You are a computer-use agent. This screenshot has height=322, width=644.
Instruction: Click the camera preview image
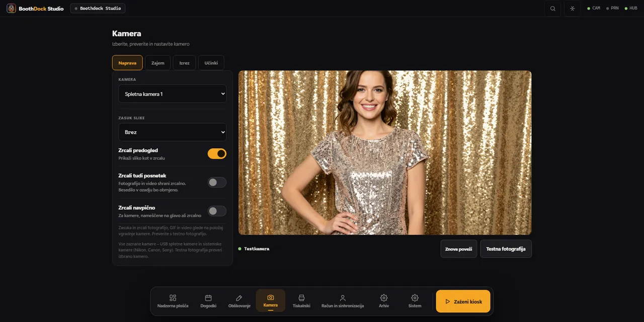(385, 152)
